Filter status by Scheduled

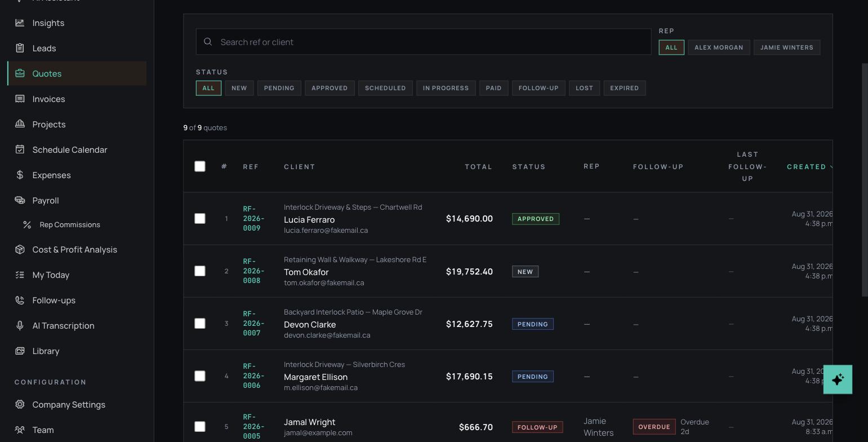pyautogui.click(x=385, y=88)
